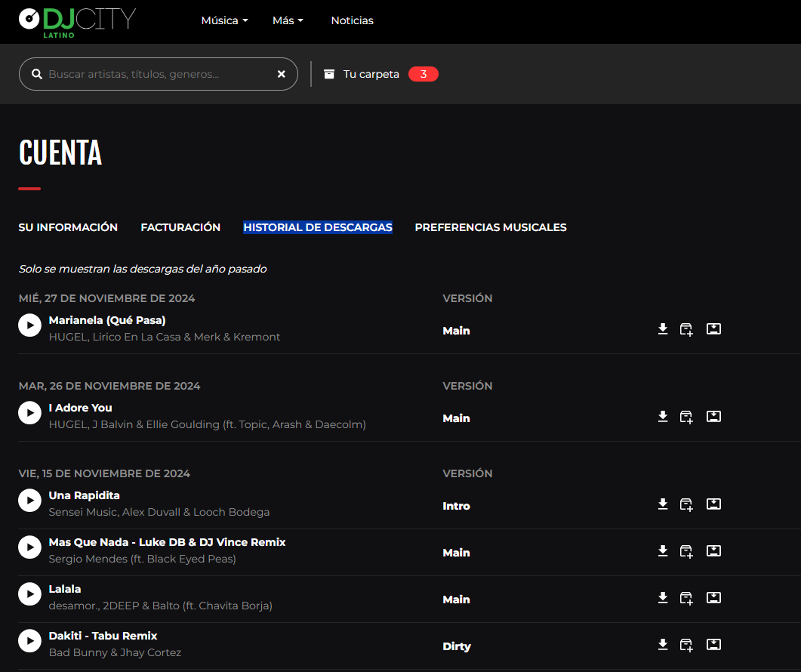This screenshot has height=672, width=801.
Task: Click artists Bad Bunny & Jhay Cortez
Action: coord(115,652)
